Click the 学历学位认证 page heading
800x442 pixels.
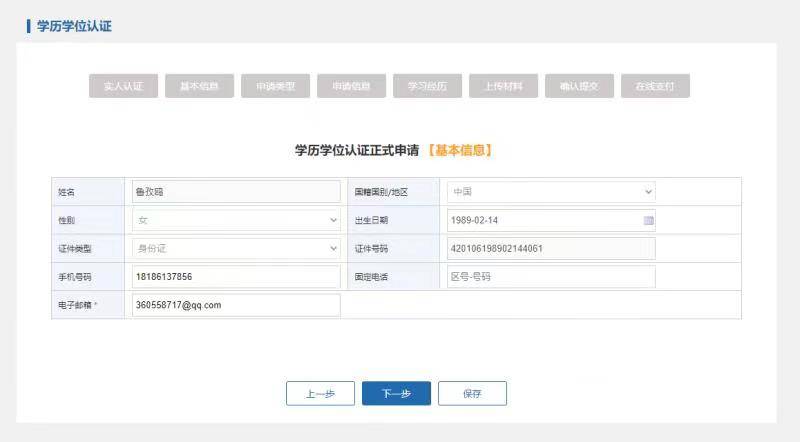coord(74,26)
